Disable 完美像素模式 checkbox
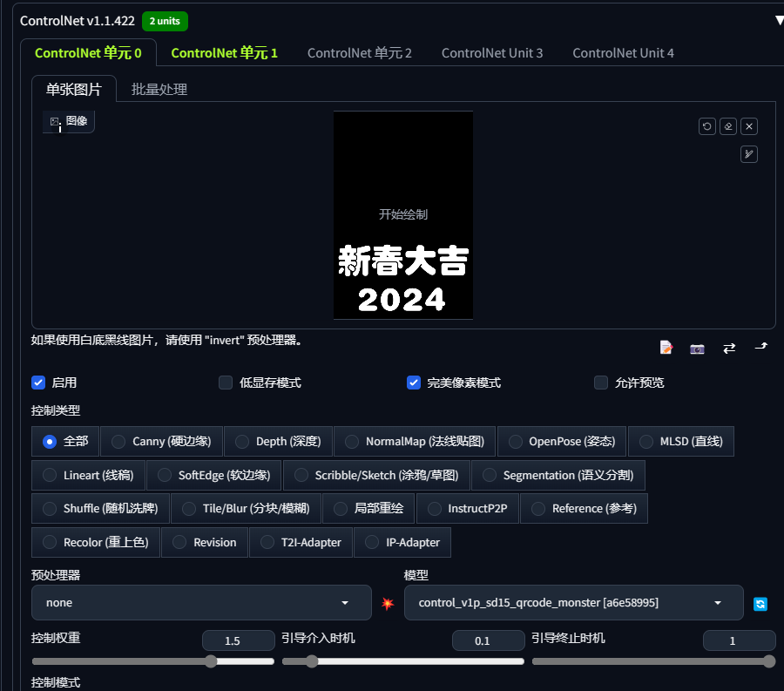Viewport: 784px width, 691px height. pos(414,383)
